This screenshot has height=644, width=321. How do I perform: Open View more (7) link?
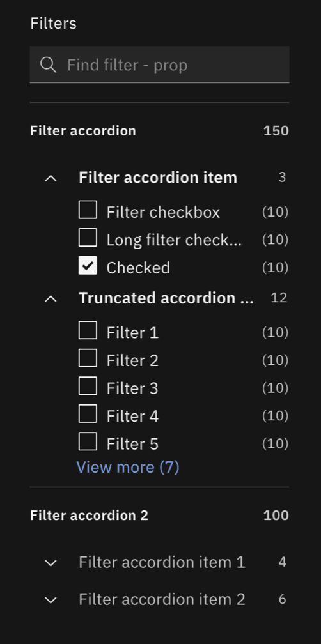pos(128,468)
